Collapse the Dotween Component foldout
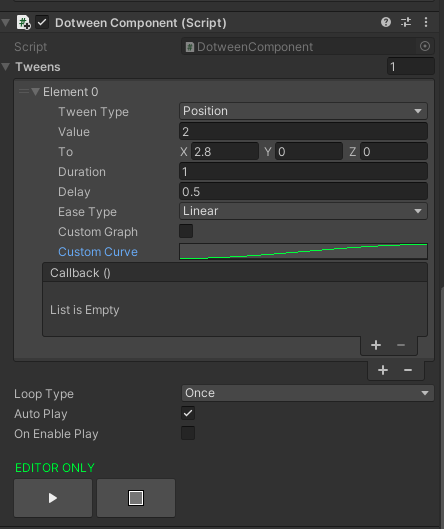Screen dimensions: 444x529 [6, 23]
